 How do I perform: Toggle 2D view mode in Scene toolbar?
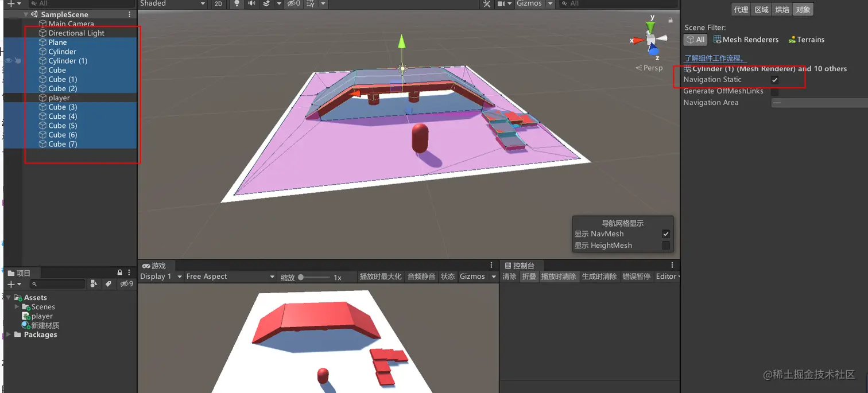[x=218, y=4]
